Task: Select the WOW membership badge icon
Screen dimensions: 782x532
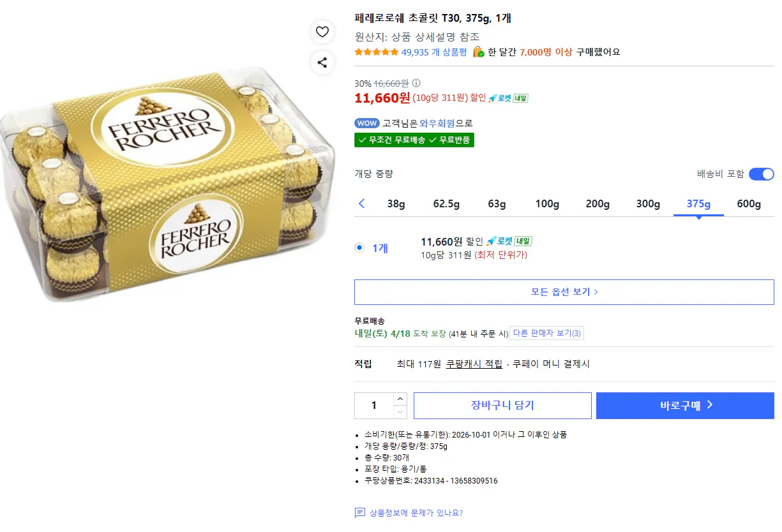Action: pyautogui.click(x=366, y=123)
